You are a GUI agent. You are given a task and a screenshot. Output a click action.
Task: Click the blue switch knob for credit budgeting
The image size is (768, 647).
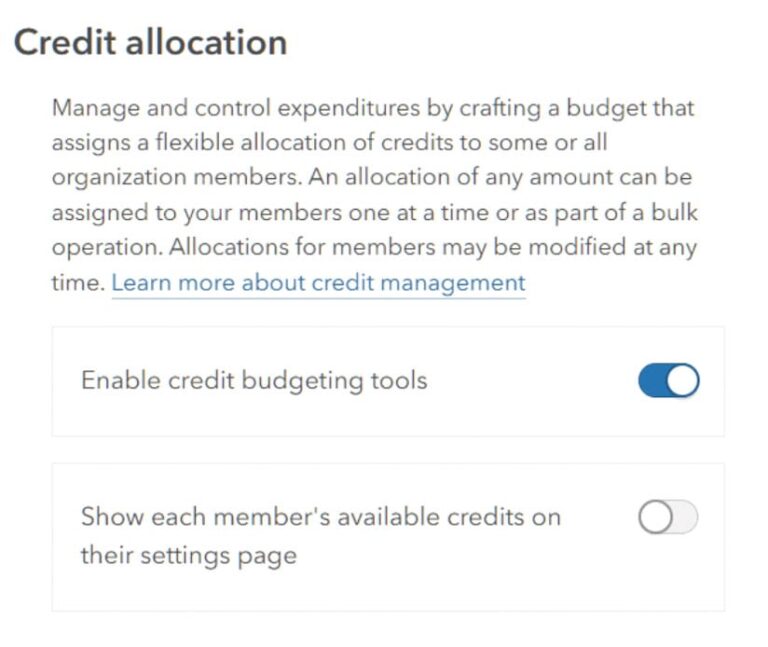pyautogui.click(x=682, y=381)
